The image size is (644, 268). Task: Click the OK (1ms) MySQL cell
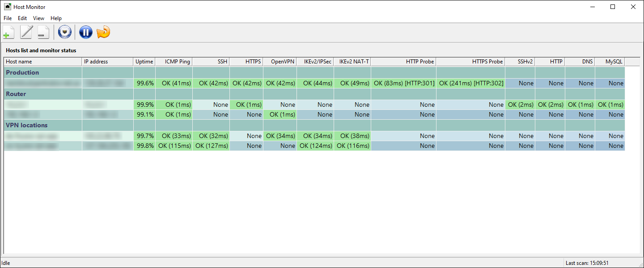610,105
